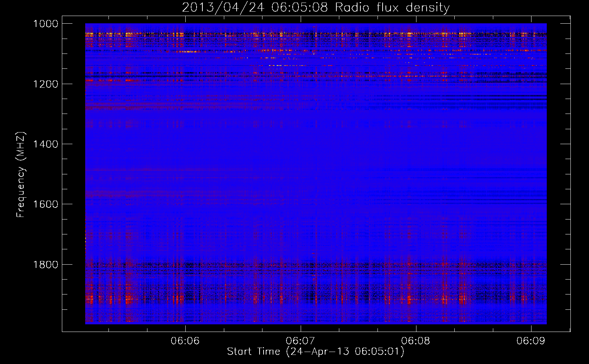This screenshot has height=364, width=589.
Task: Click the 06:07 time axis label
Action: tap(301, 341)
